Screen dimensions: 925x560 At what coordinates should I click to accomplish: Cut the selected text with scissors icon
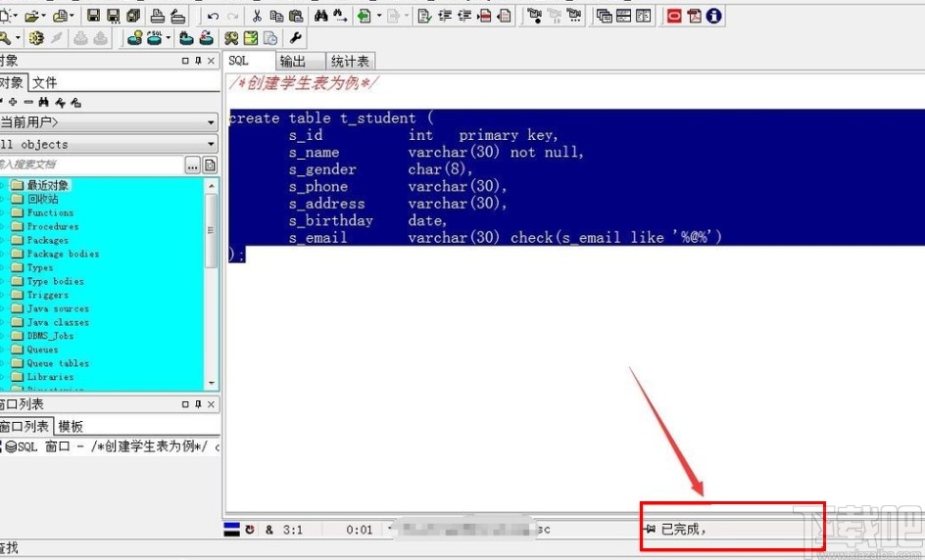257,16
